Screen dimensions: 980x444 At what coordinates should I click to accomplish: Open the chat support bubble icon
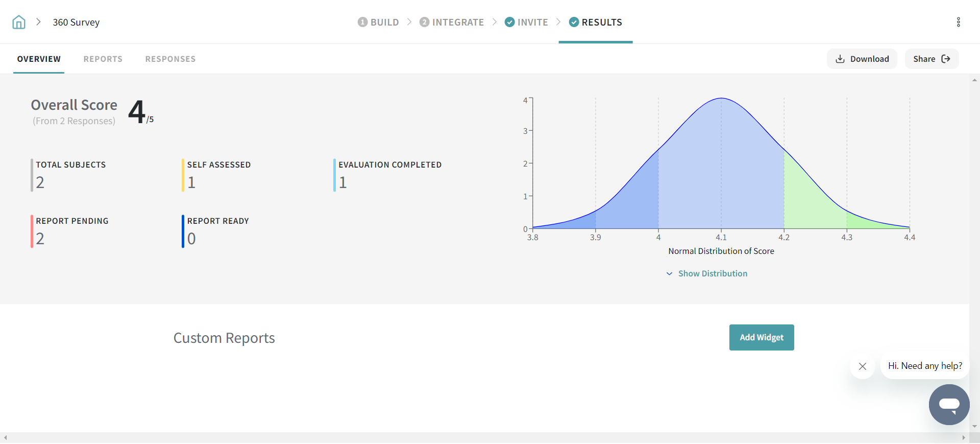pyautogui.click(x=949, y=405)
